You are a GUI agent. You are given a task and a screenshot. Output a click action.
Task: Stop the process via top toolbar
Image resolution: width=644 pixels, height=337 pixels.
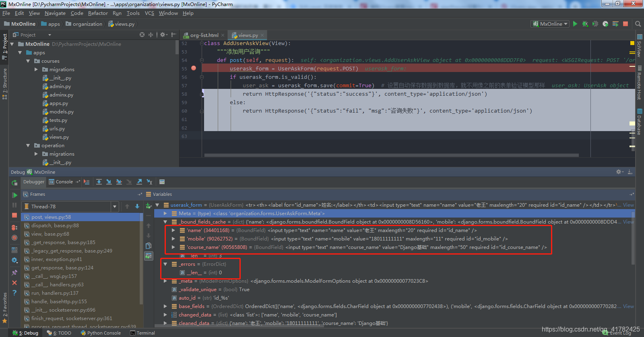(x=625, y=24)
